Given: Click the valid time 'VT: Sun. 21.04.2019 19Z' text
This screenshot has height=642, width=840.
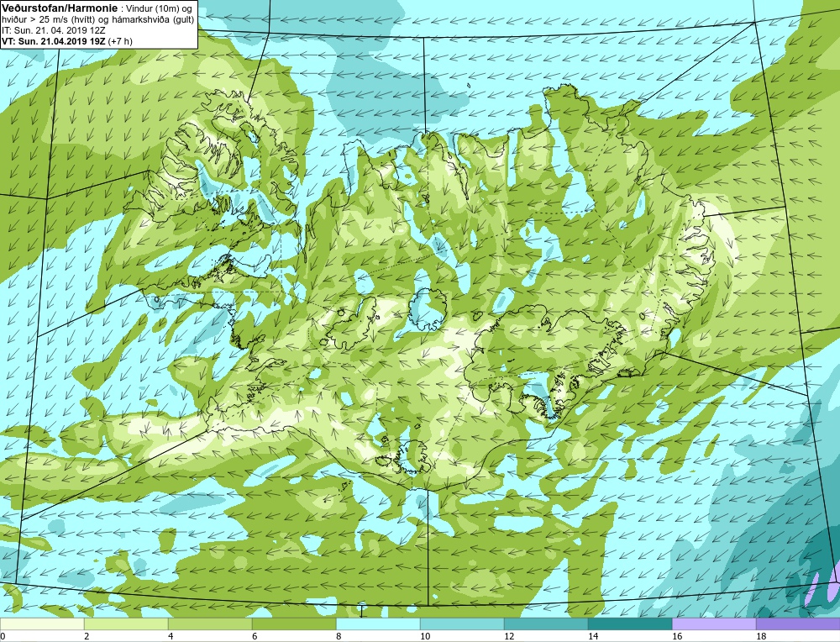Looking at the screenshot, I should coord(54,41).
